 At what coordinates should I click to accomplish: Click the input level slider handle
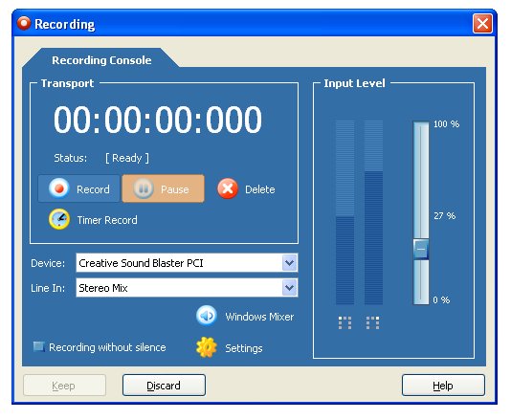[421, 250]
